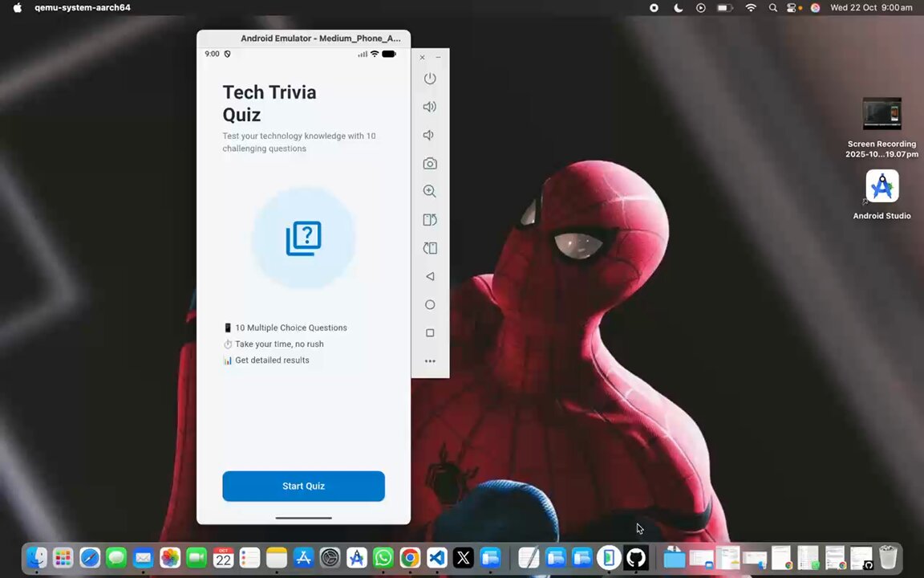924x578 pixels.
Task: Open Google Chrome app icon in Dock
Action: tap(410, 557)
